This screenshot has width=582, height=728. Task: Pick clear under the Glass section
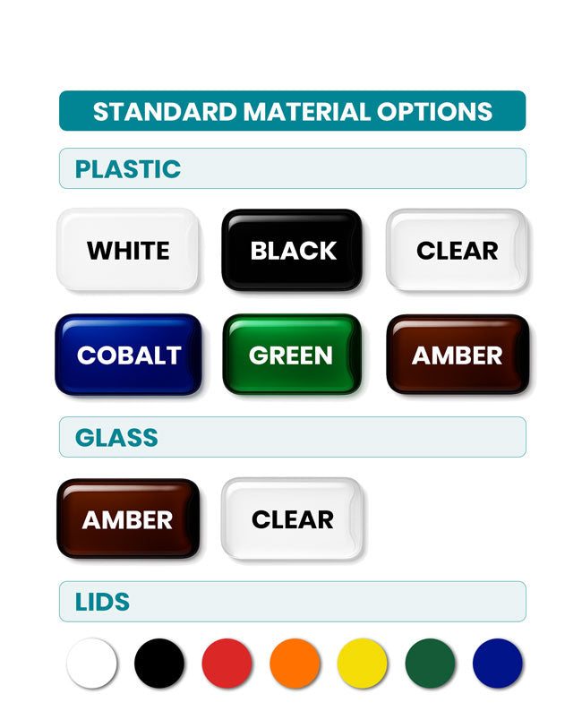[293, 518]
